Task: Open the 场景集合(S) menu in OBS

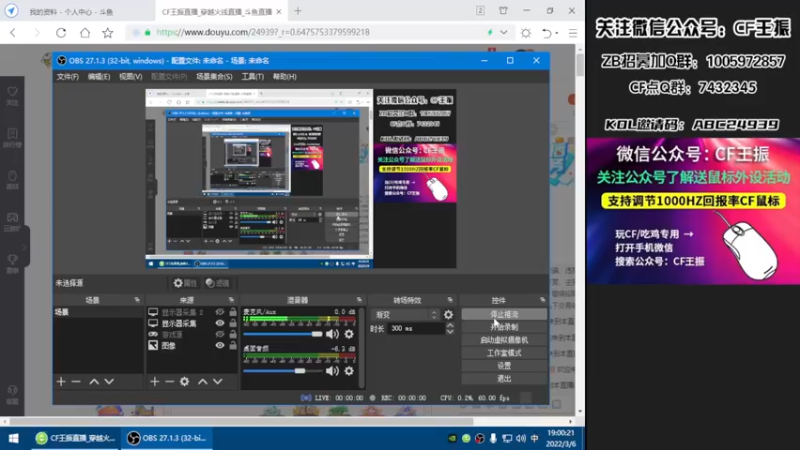Action: (x=214, y=77)
